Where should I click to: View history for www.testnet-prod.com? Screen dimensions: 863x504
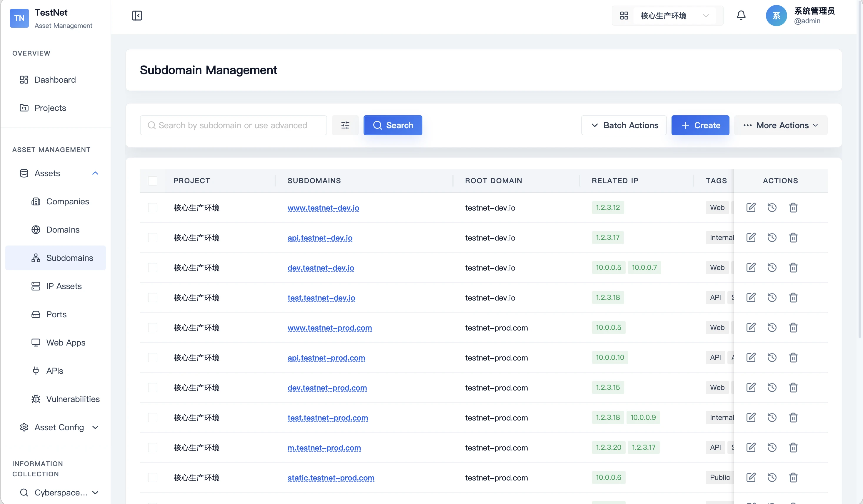click(x=772, y=328)
